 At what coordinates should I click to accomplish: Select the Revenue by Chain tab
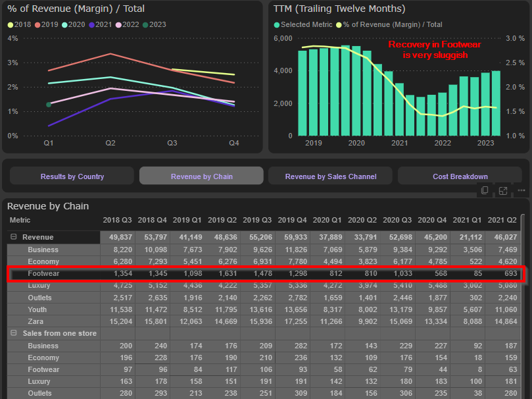click(x=201, y=176)
